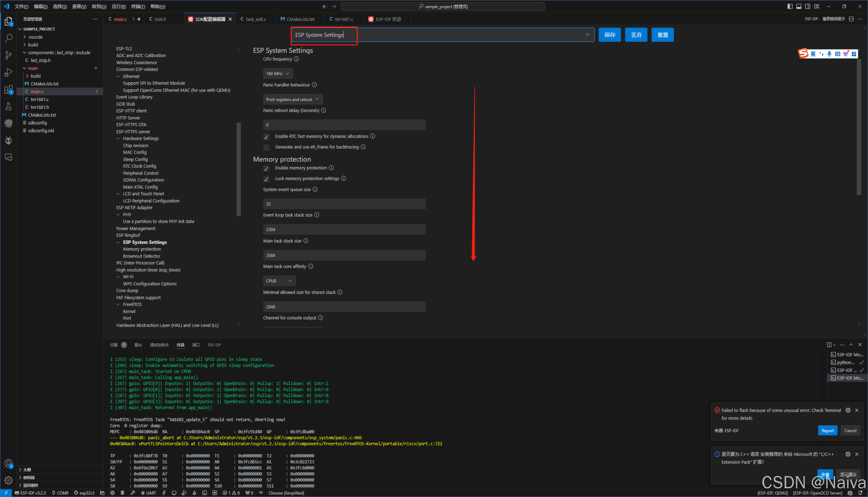Open the Run and Debug sidebar

tap(8, 72)
